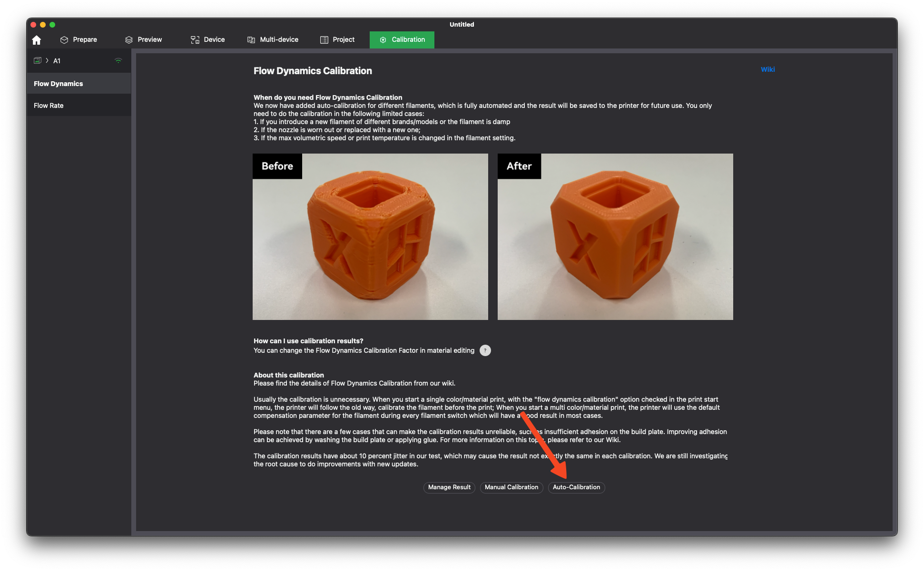Click the question mark help icon
This screenshot has width=924, height=571.
click(485, 350)
